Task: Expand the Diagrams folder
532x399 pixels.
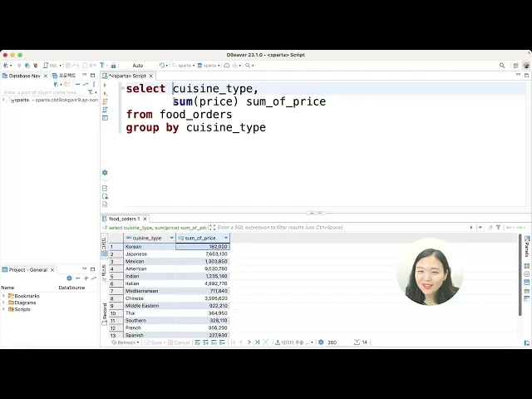Action: pyautogui.click(x=3, y=303)
